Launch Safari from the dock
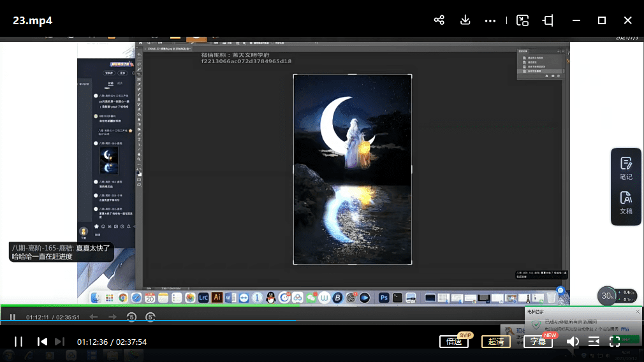This screenshot has height=362, width=644. click(136, 298)
